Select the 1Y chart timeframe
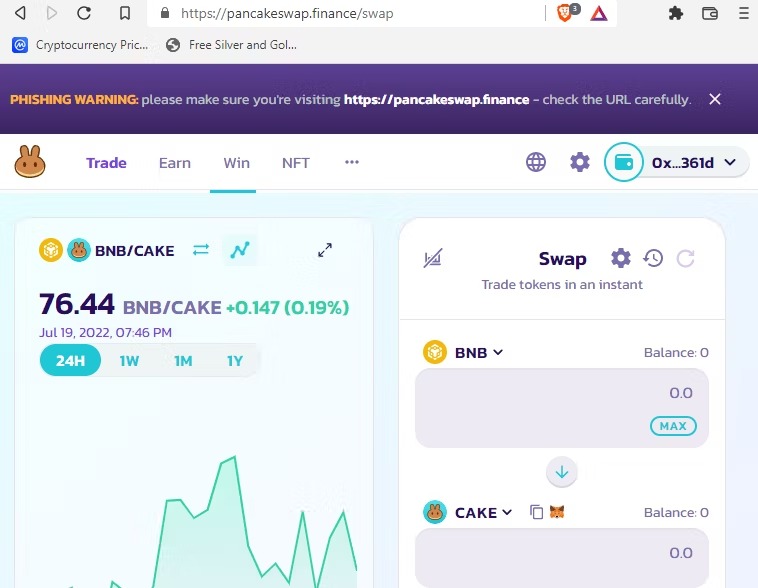This screenshot has width=758, height=588. [234, 361]
